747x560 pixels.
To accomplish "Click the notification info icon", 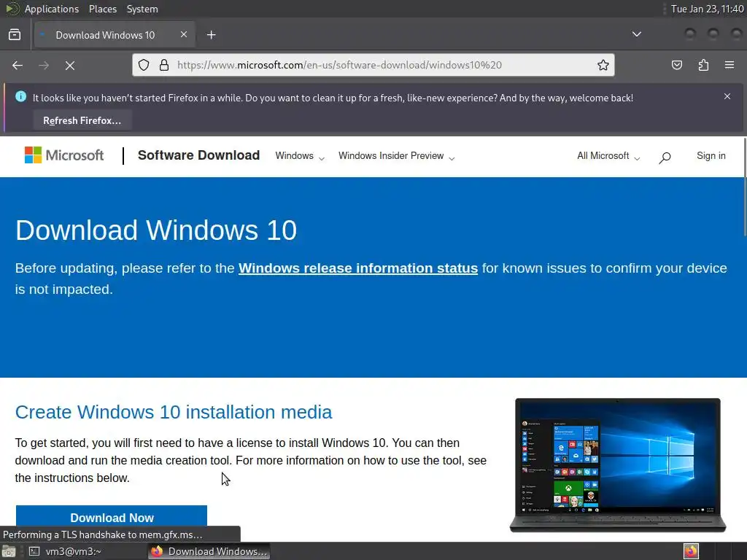I will (20, 97).
